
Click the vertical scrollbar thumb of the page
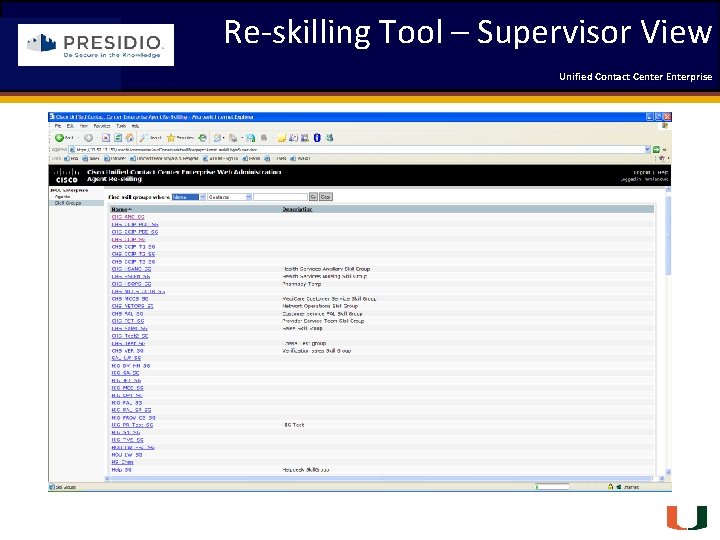(668, 236)
